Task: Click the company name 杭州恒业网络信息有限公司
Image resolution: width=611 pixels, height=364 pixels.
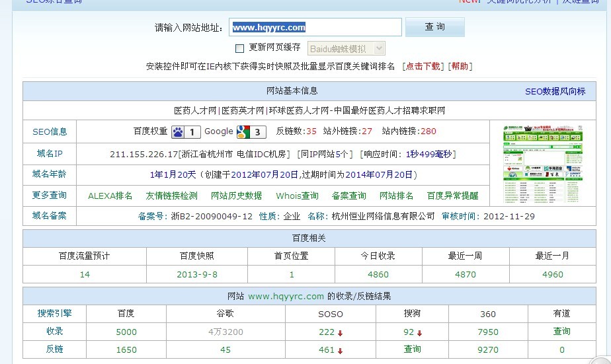Action: pyautogui.click(x=383, y=217)
